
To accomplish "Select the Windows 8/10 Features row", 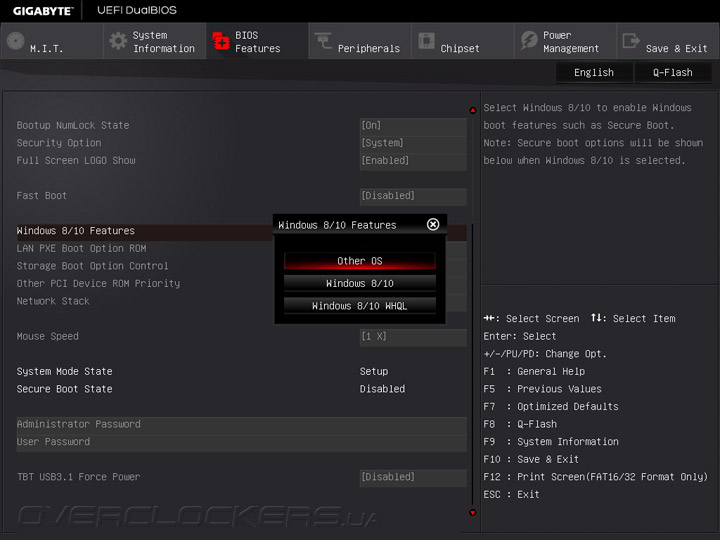I will coord(145,231).
